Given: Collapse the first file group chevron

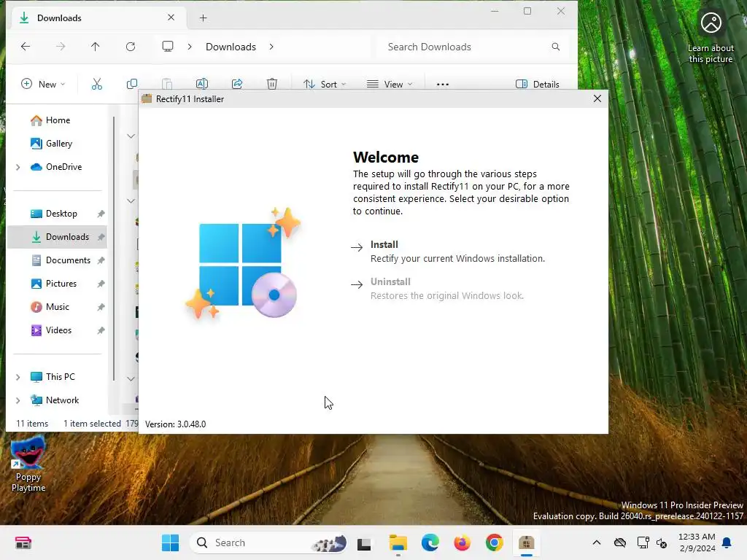Looking at the screenshot, I should tap(131, 136).
